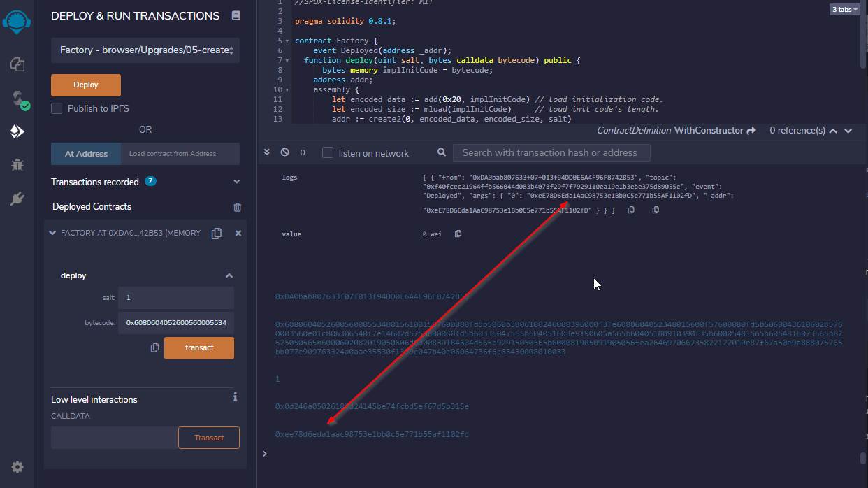Click the Deployed Contracts heading
The image size is (868, 488).
(92, 207)
